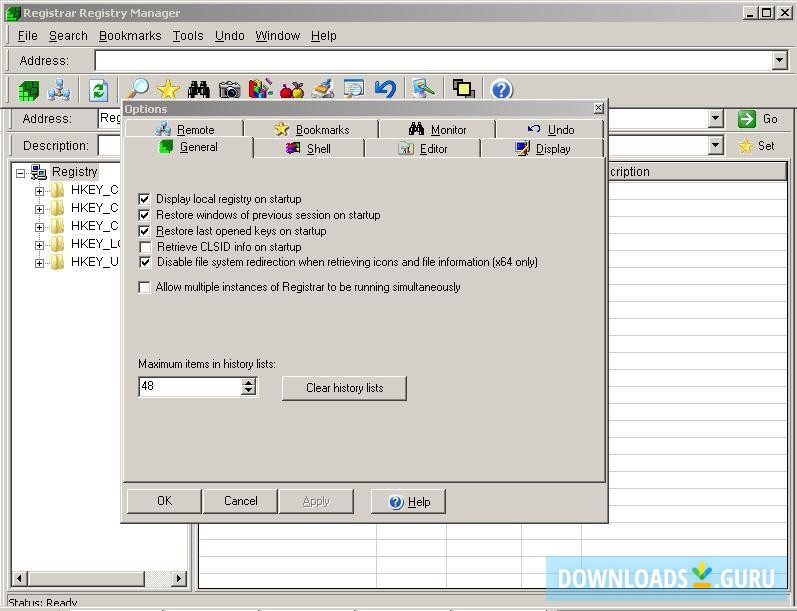Enable Allow multiple instances of Registrar
Image resolution: width=797 pixels, height=611 pixels.
coord(144,287)
